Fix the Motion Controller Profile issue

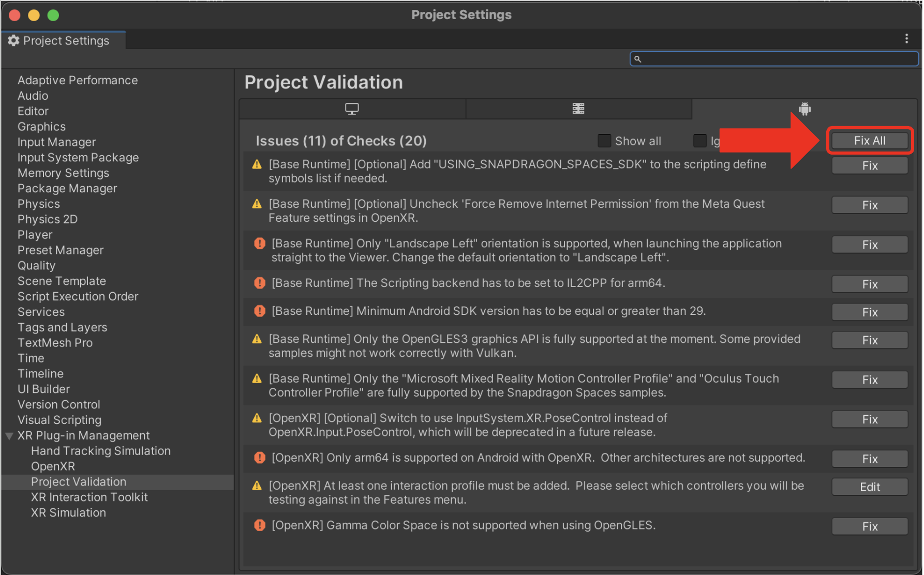870,380
